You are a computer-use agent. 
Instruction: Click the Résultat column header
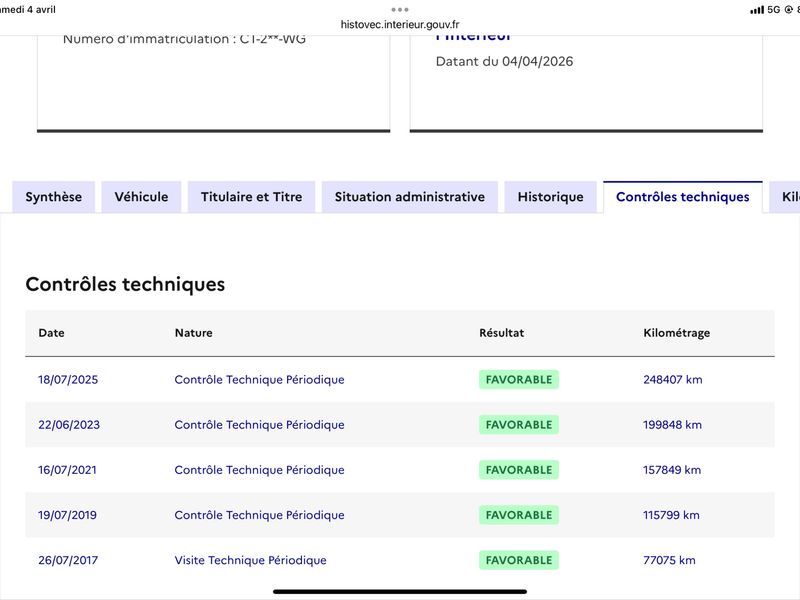click(x=501, y=333)
